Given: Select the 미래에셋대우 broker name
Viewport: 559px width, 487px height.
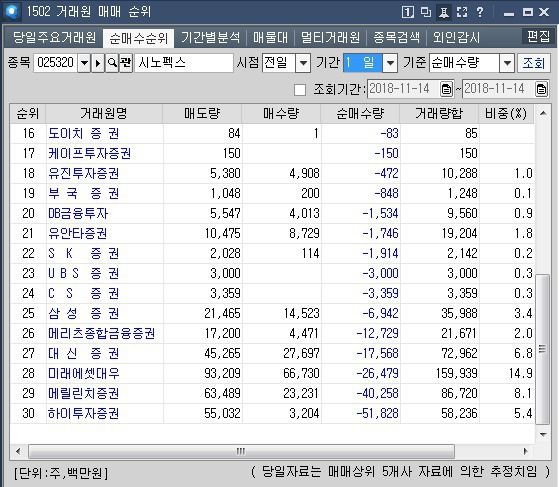Looking at the screenshot, I should point(83,373).
